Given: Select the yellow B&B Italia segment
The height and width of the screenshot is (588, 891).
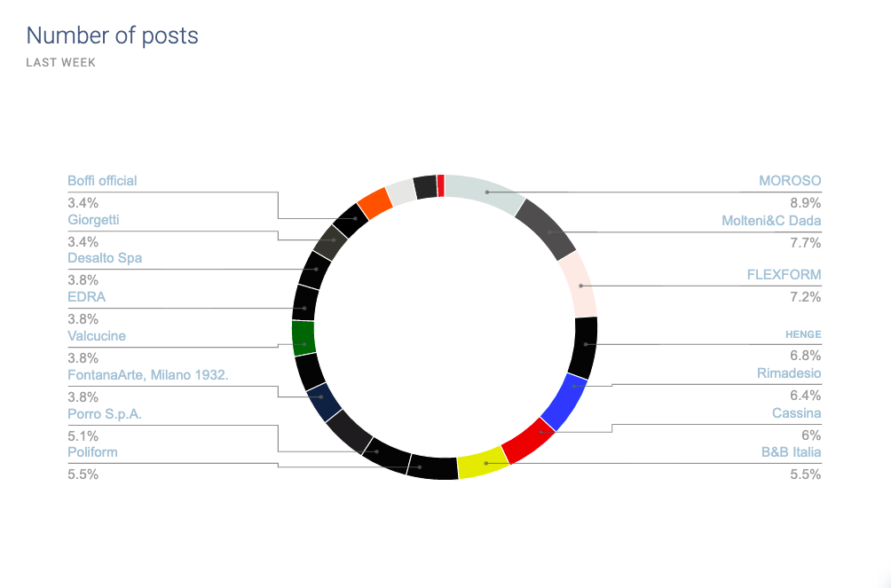Looking at the screenshot, I should pyautogui.click(x=484, y=462).
